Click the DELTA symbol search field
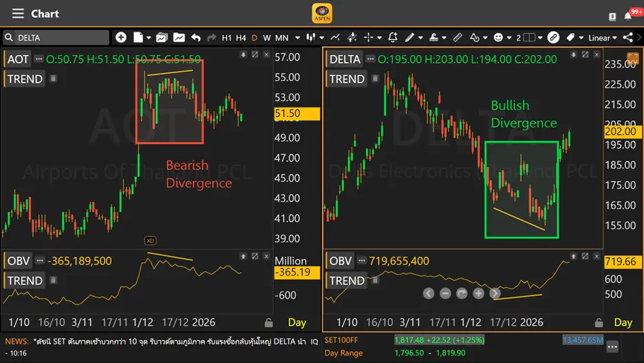This screenshot has width=644, height=363. coord(58,37)
